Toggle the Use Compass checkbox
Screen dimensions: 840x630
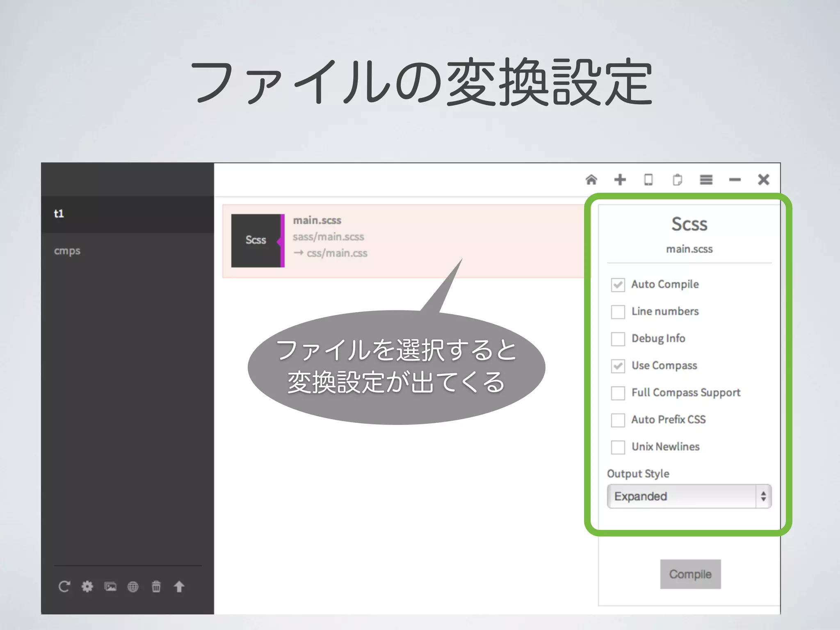pyautogui.click(x=618, y=366)
